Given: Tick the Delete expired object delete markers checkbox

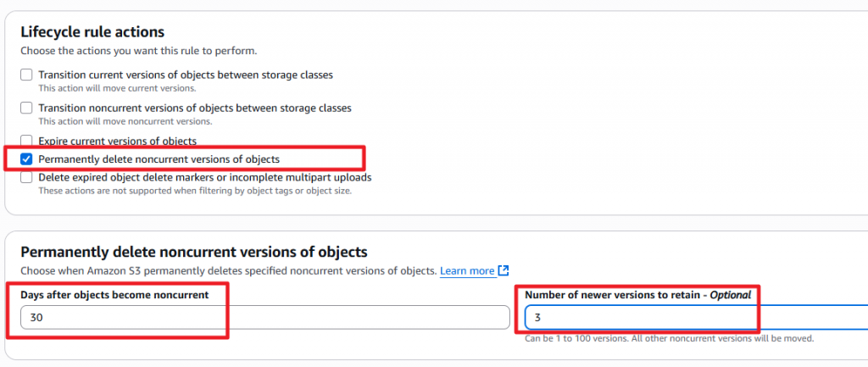Looking at the screenshot, I should 27,177.
